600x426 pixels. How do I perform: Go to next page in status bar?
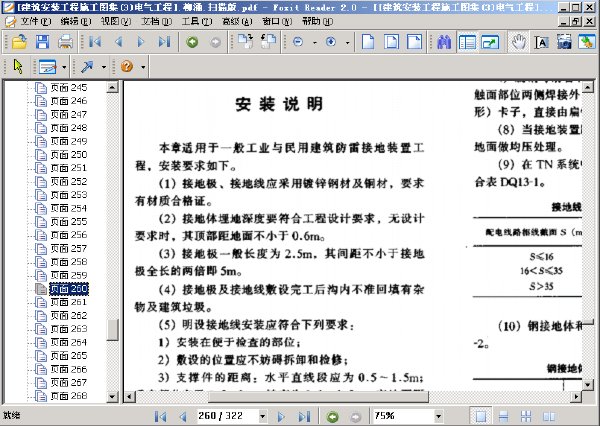click(281, 416)
